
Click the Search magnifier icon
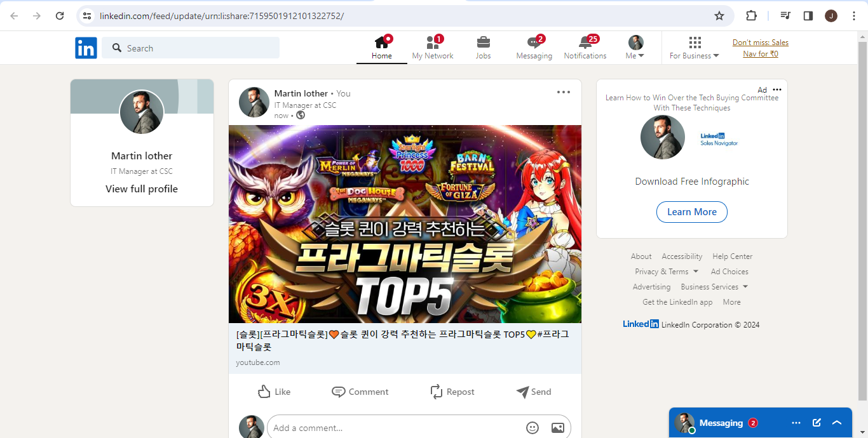coord(117,48)
